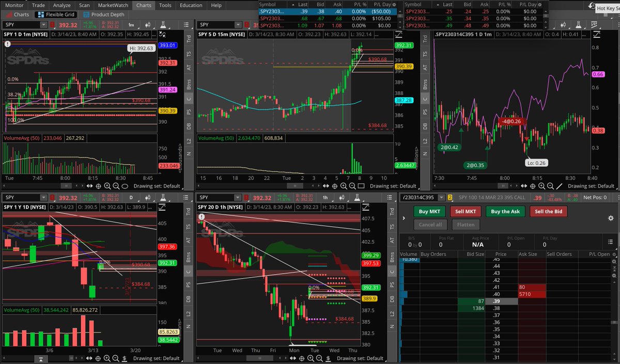The height and width of the screenshot is (364, 620).
Task: Change the D timeframe on daily chart
Action: 131,198
